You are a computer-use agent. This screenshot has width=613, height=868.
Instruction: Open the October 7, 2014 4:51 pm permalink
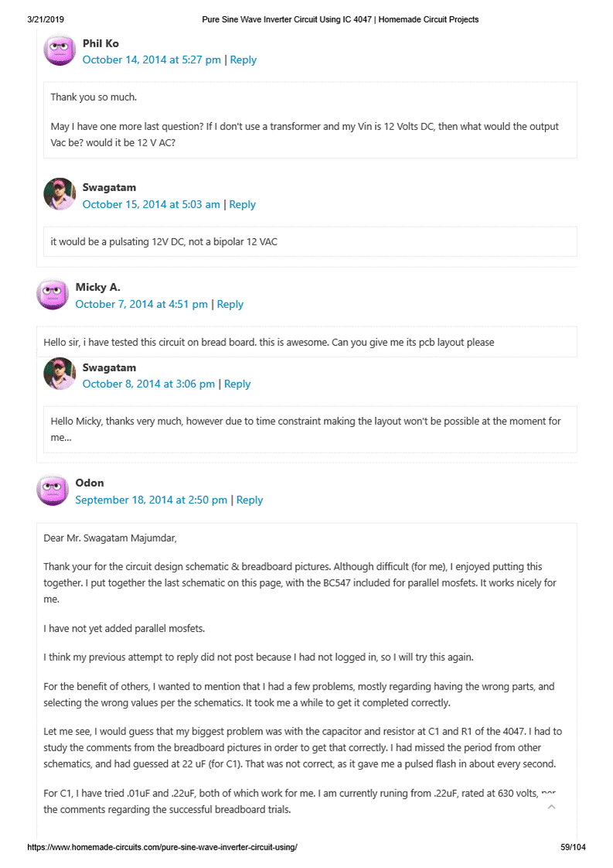141,304
